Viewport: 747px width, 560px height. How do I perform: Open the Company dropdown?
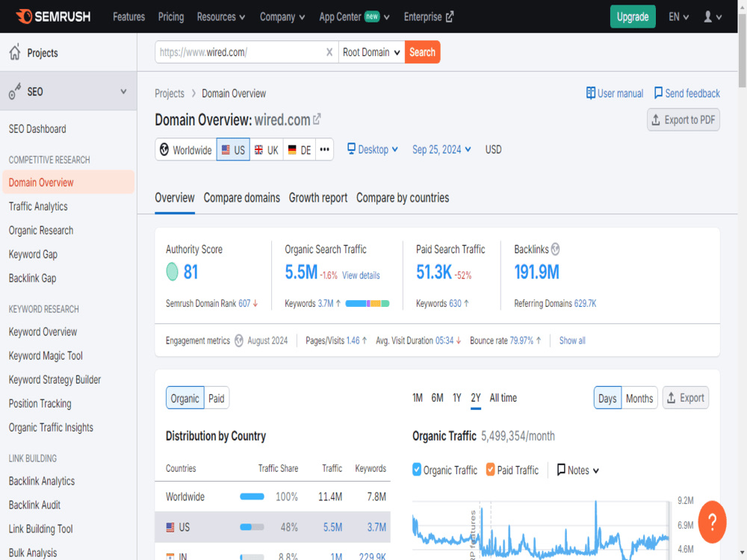click(282, 16)
